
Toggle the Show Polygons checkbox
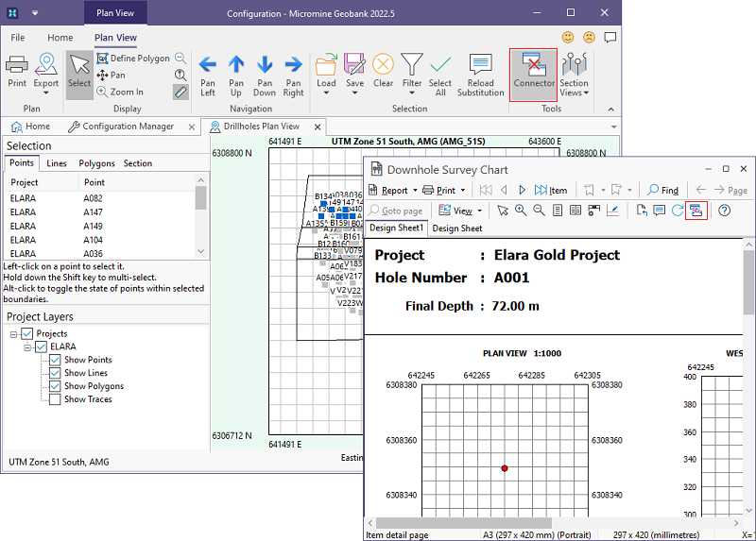coord(55,386)
